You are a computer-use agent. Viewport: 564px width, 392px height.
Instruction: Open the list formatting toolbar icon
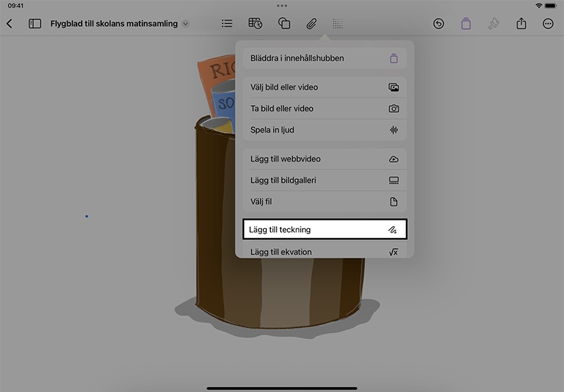(227, 24)
